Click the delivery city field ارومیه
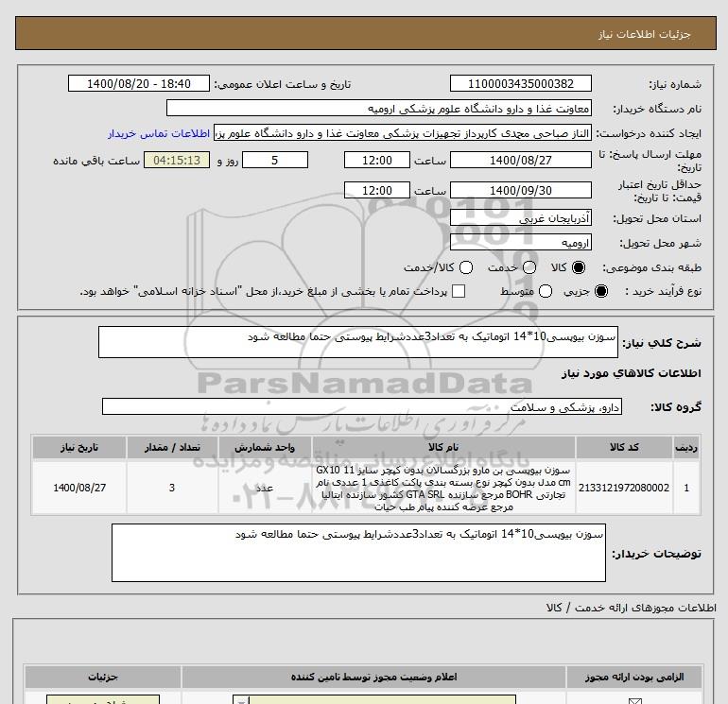The width and height of the screenshot is (728, 704). click(x=520, y=242)
